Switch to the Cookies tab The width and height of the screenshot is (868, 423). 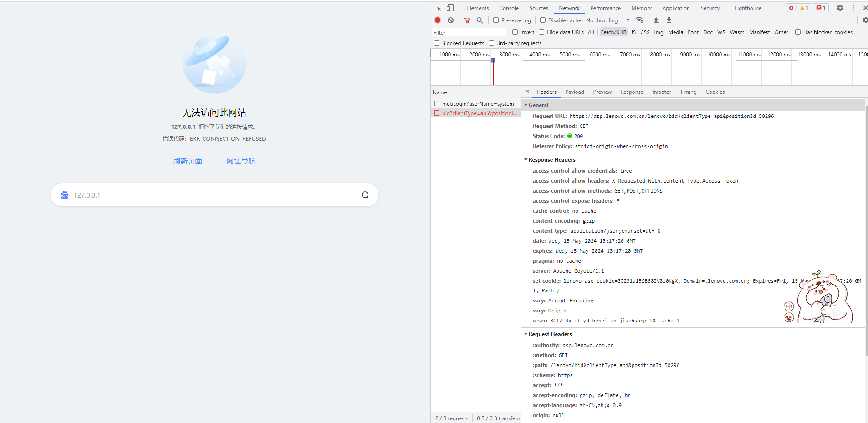click(715, 92)
